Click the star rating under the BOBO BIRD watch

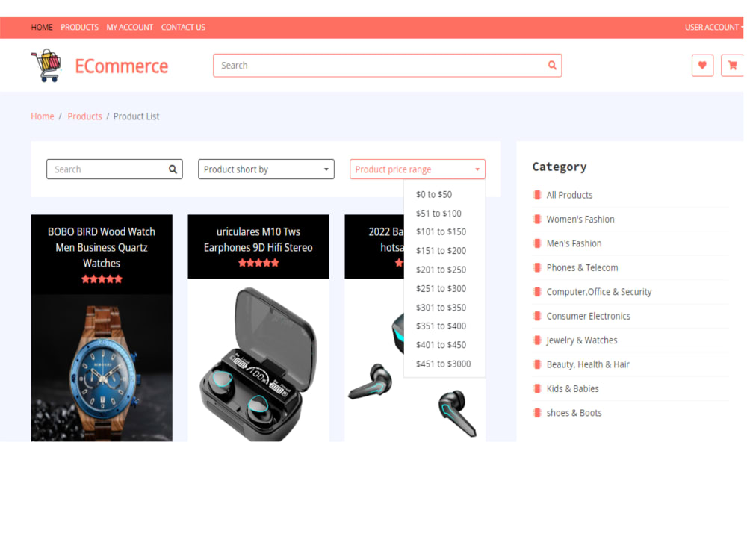(x=102, y=279)
